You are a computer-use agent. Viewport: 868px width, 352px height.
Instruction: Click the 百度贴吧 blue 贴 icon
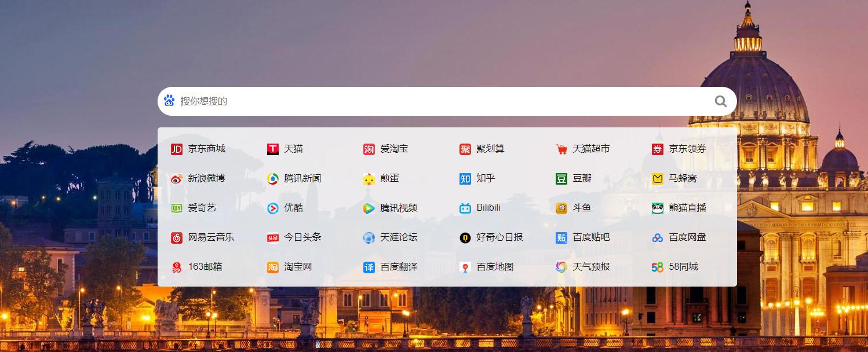[x=561, y=238]
